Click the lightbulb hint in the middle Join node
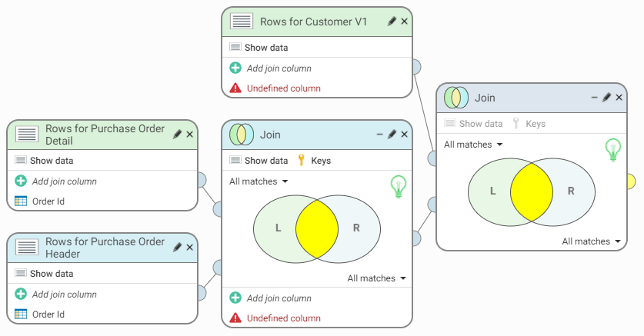 click(x=398, y=186)
